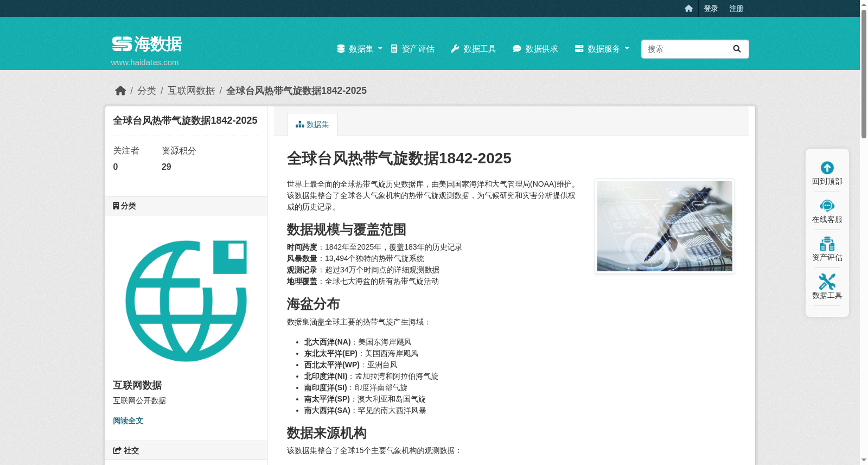Open the 登录 login link
868x465 pixels.
(x=711, y=9)
